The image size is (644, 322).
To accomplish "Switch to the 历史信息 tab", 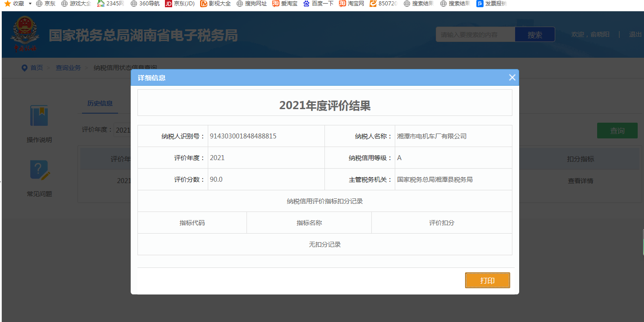I will [100, 103].
